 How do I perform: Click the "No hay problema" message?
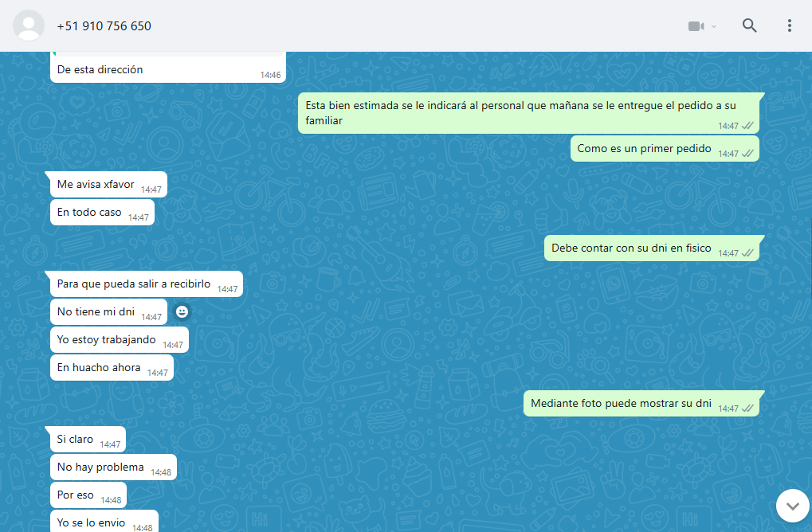pos(100,467)
